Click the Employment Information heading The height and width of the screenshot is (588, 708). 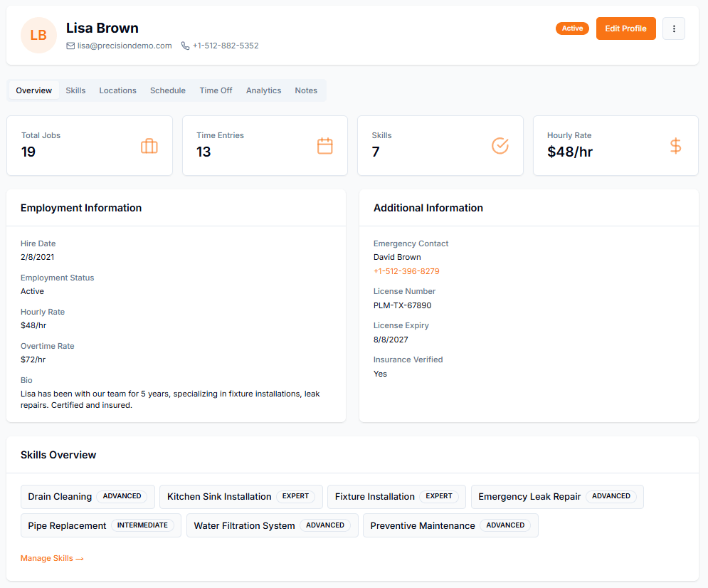coord(81,208)
